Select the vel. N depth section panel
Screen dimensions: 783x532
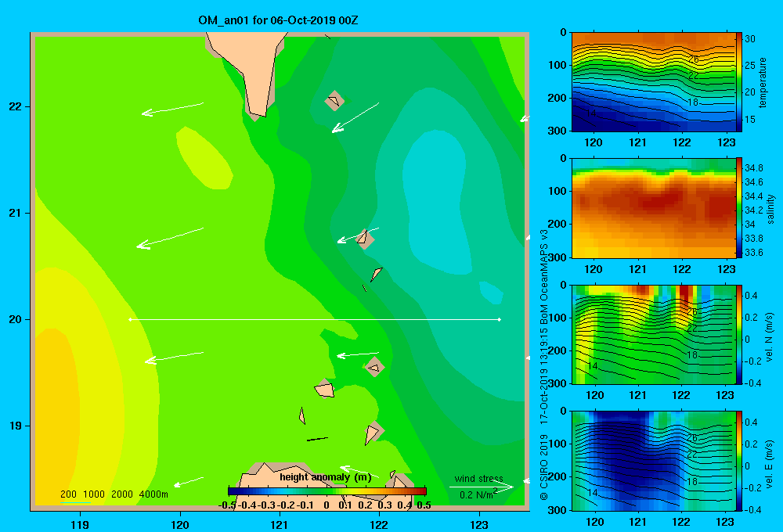[x=653, y=334]
